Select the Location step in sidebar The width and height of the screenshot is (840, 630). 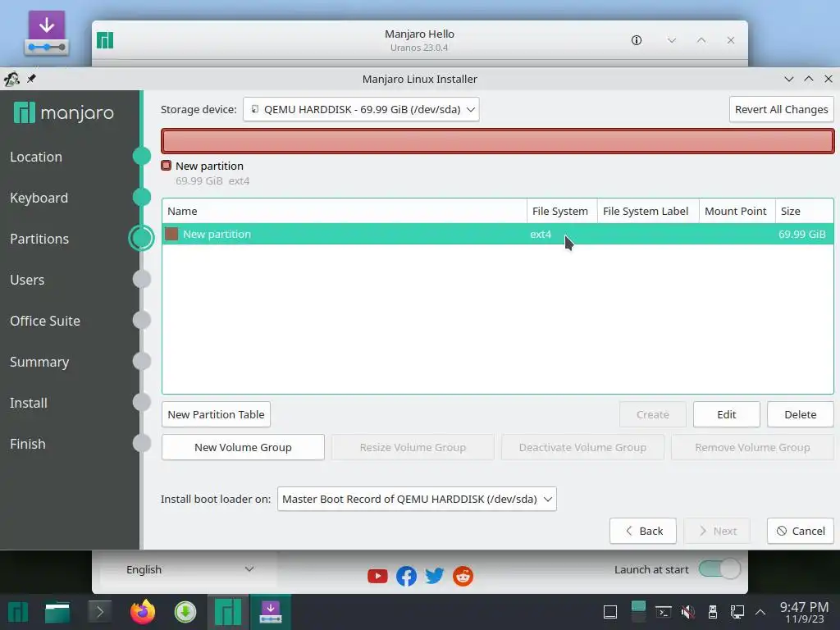point(36,157)
